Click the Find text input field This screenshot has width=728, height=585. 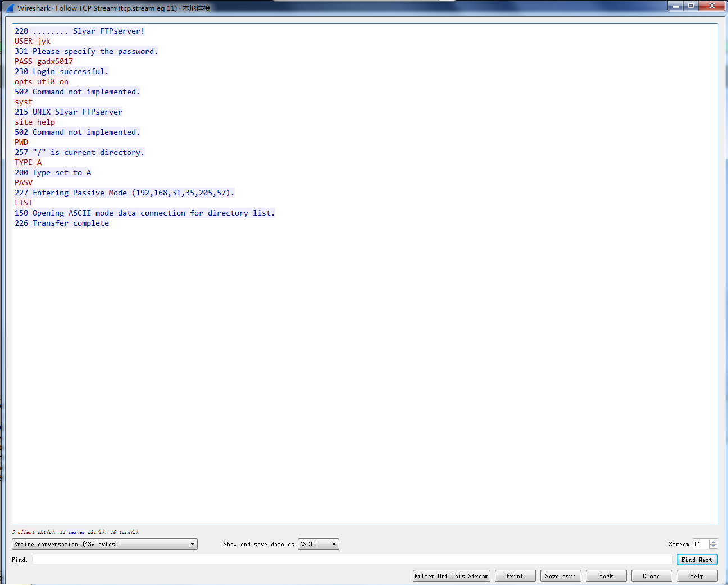tap(352, 560)
